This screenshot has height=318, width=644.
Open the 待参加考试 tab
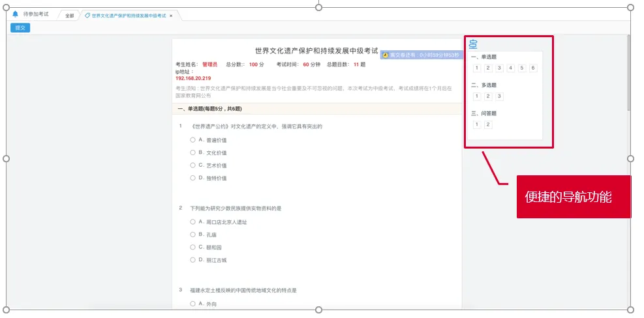[36, 14]
